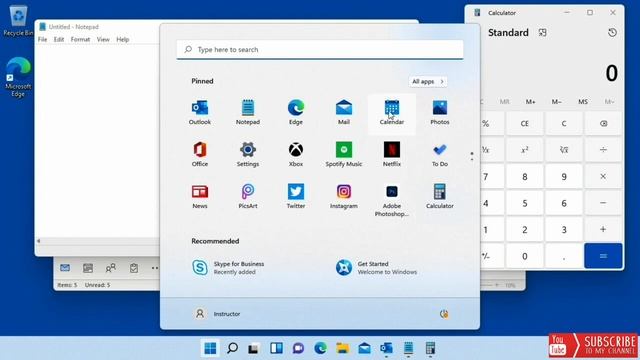Open the Mail view icon in Outlook window
Viewport: 640px width, 360px height.
pos(65,268)
